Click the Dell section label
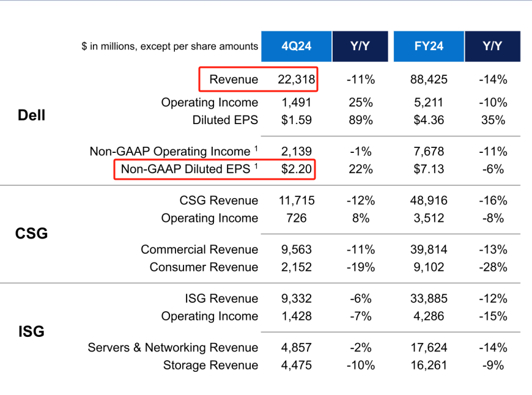Screen dimensions: 532x395 pos(31,116)
